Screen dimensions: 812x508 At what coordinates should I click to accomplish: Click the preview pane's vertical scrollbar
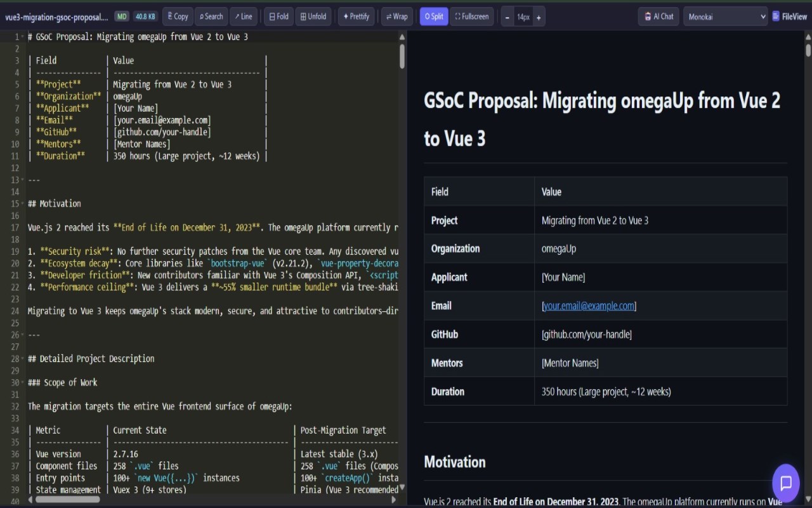[x=808, y=51]
